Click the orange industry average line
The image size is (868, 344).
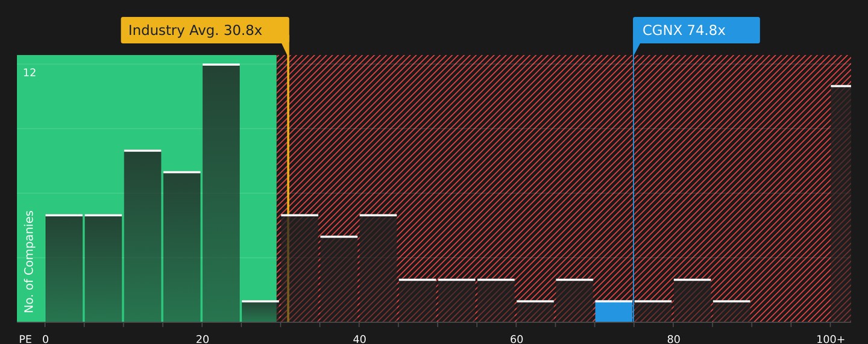pyautogui.click(x=288, y=189)
